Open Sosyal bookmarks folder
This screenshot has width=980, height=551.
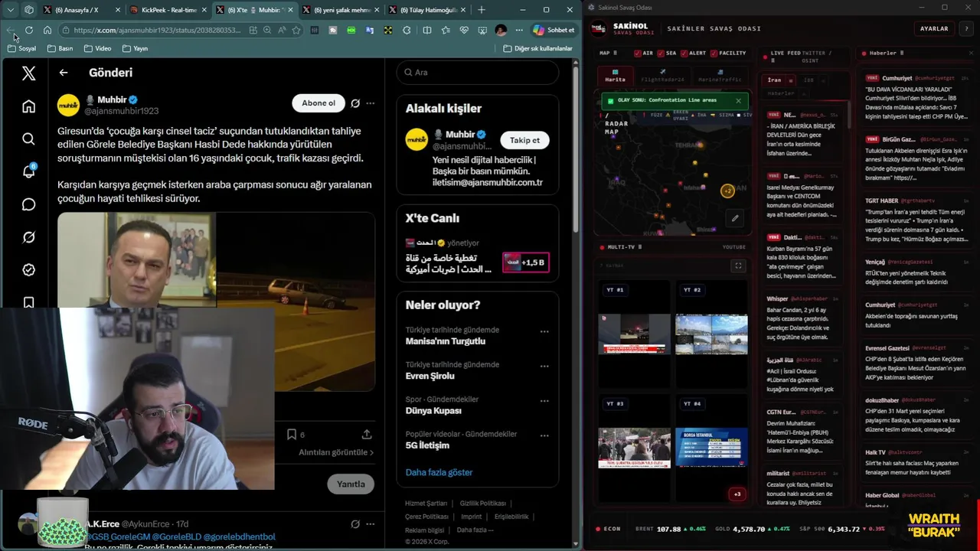tap(21, 48)
